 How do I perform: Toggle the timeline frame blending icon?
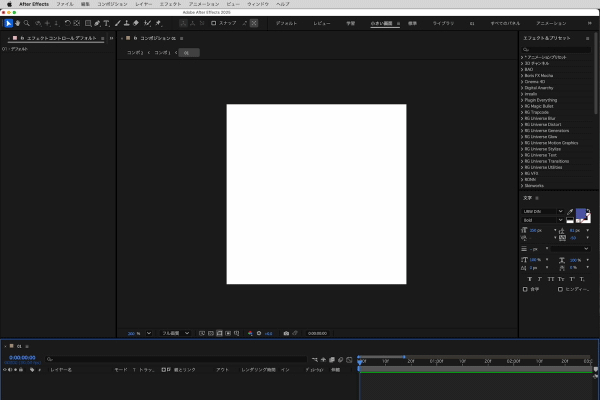pyautogui.click(x=332, y=360)
